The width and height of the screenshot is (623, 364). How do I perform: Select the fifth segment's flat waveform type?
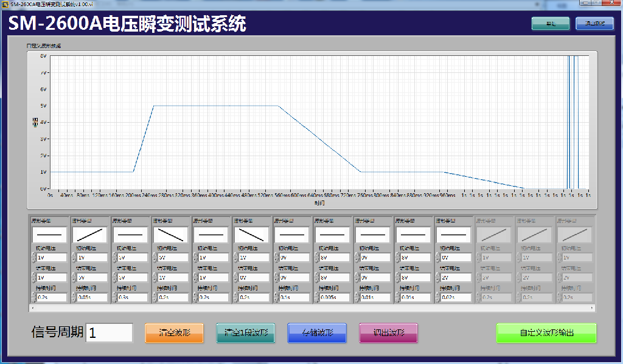coord(211,235)
